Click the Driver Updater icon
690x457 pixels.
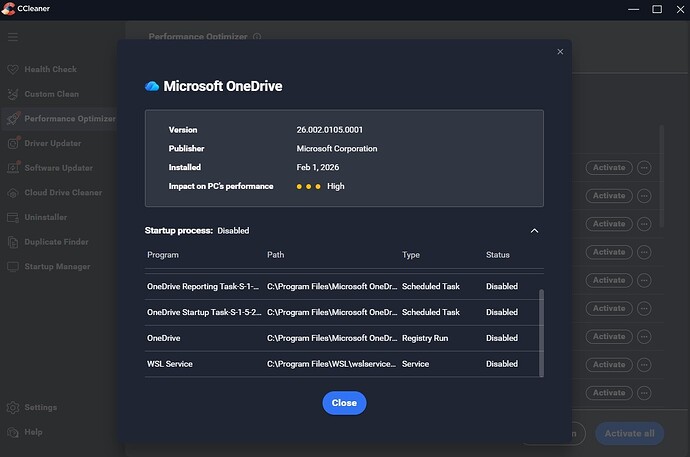tap(13, 143)
